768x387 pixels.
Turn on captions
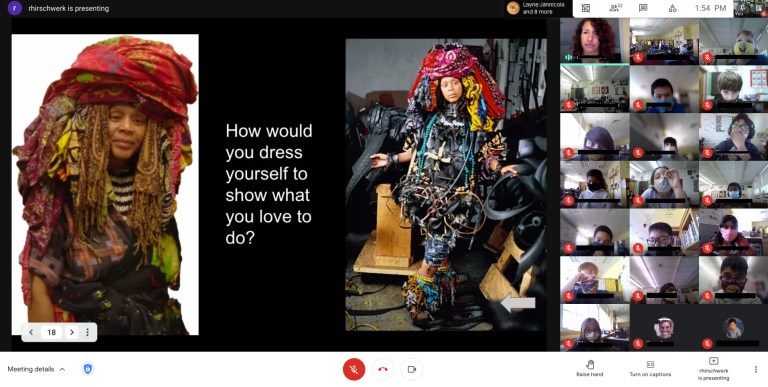tap(650, 369)
